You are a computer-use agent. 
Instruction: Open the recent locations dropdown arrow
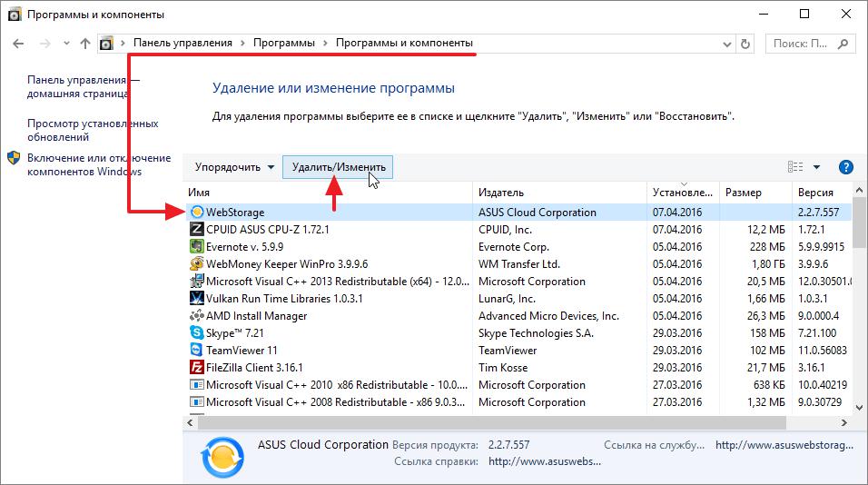pos(66,44)
